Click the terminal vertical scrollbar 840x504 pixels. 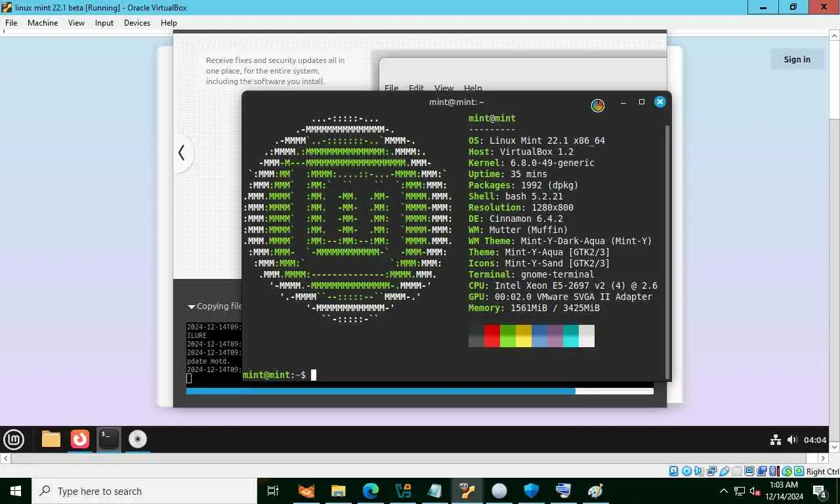click(x=668, y=251)
